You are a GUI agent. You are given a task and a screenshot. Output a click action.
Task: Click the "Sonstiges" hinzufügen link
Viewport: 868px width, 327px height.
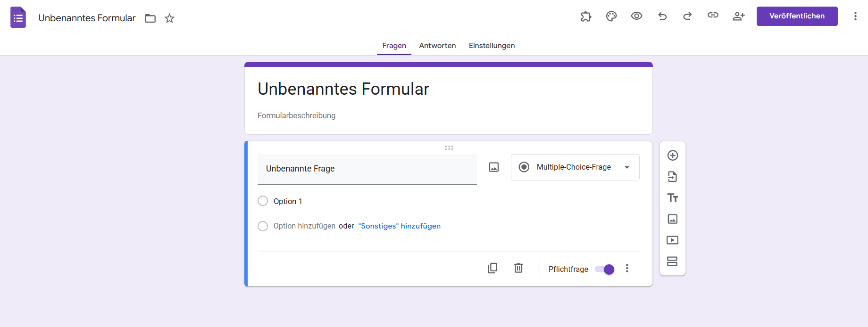(x=399, y=226)
